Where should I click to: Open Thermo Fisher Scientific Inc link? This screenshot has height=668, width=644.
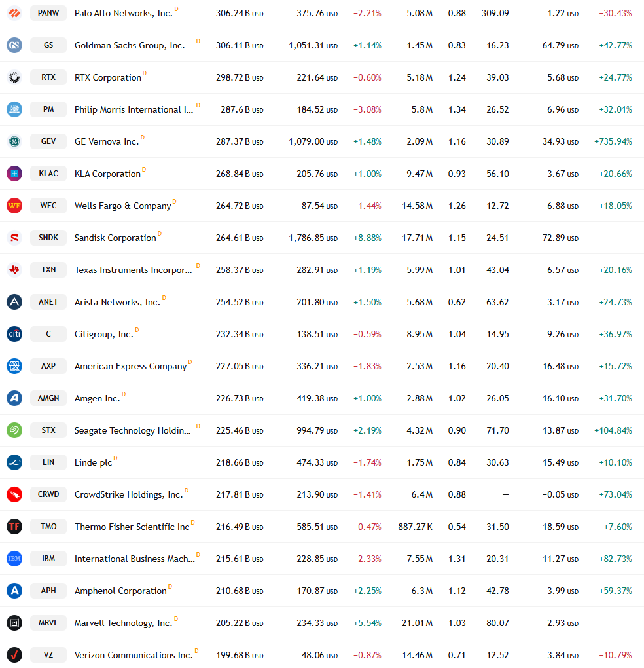coord(132,527)
